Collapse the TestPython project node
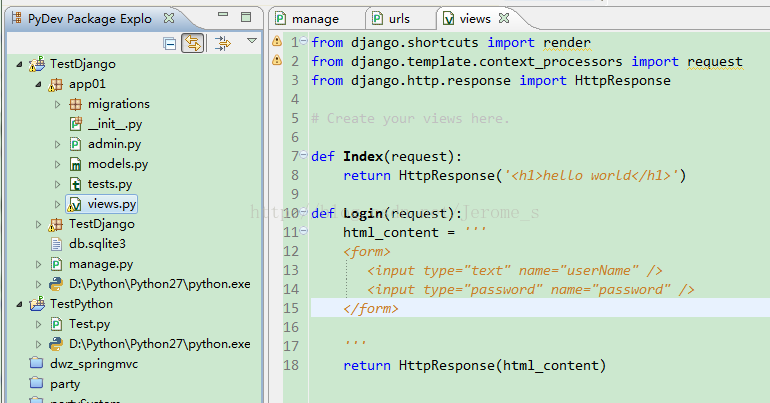Image resolution: width=770 pixels, height=403 pixels. tap(19, 304)
